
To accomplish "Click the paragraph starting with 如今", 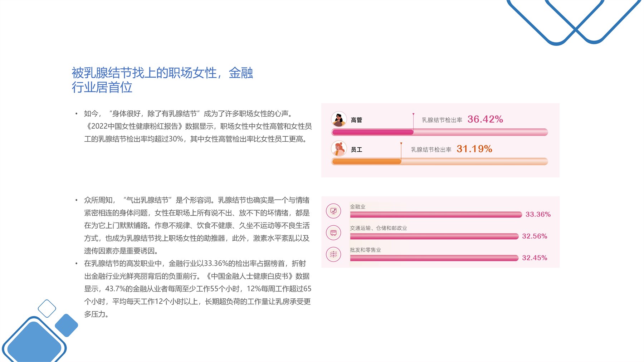I will [198, 126].
